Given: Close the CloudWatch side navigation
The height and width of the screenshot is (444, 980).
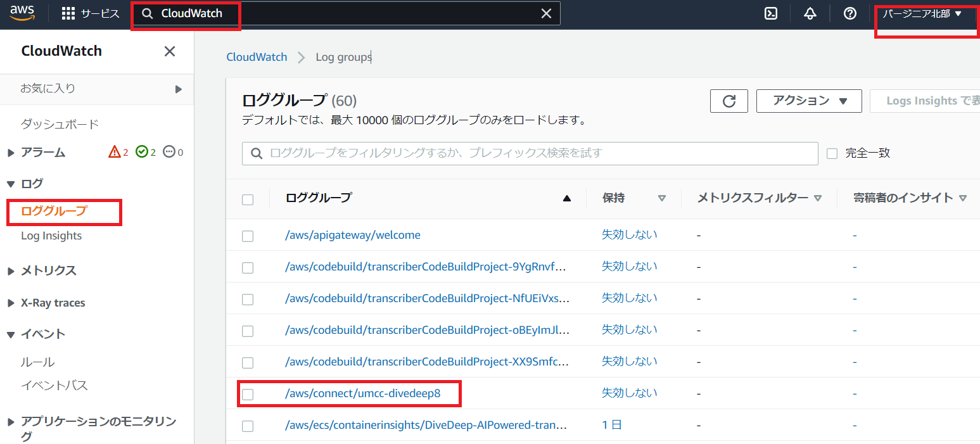Looking at the screenshot, I should click(170, 51).
